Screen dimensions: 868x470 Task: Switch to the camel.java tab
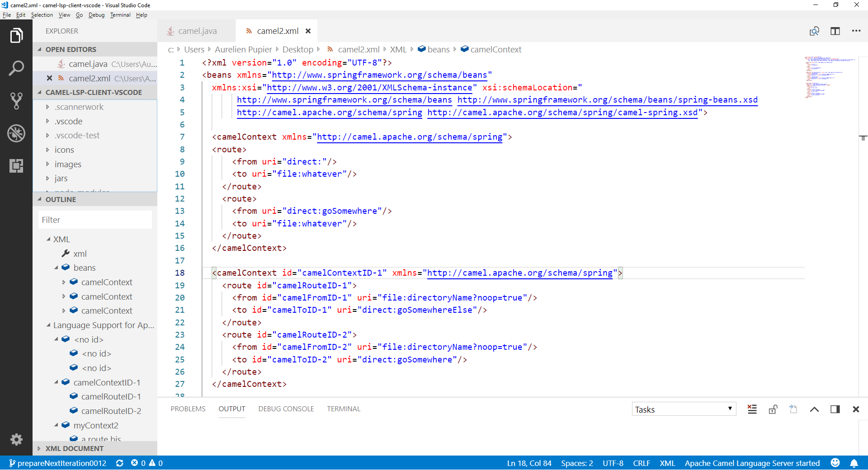pos(197,31)
